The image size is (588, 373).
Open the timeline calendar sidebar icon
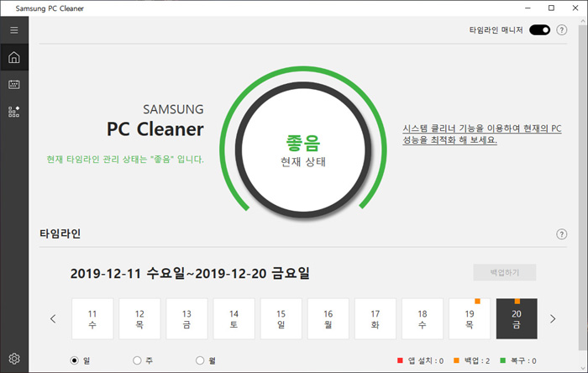pos(14,84)
